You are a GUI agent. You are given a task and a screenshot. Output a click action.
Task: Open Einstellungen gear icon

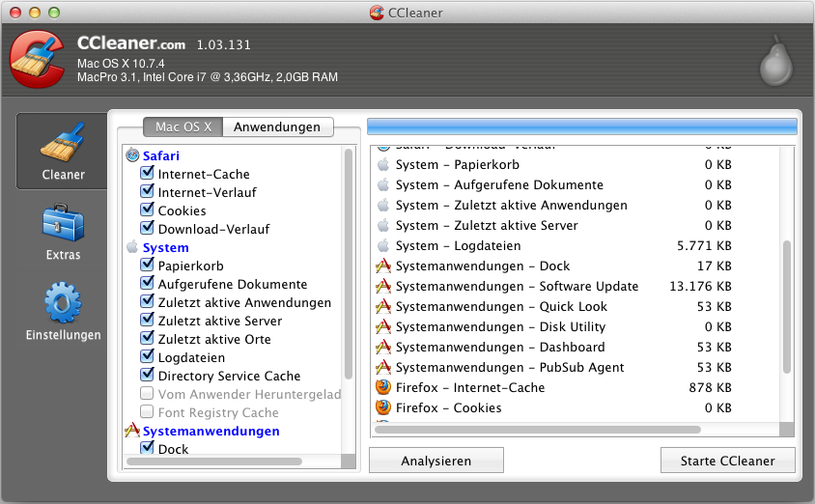coord(63,303)
